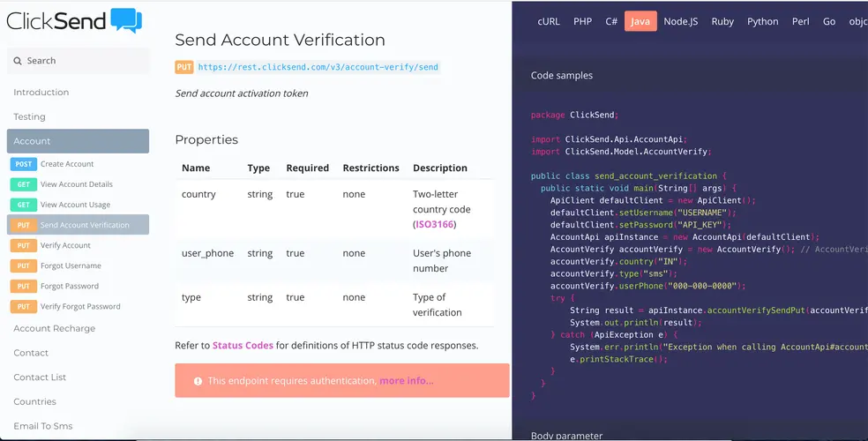Click "Send account activation token" text

(242, 93)
